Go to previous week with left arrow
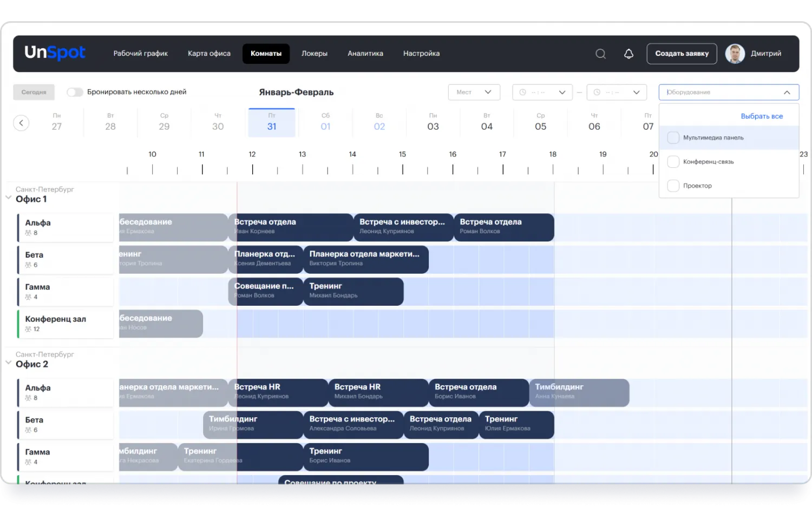This screenshot has width=812, height=507. [x=21, y=123]
